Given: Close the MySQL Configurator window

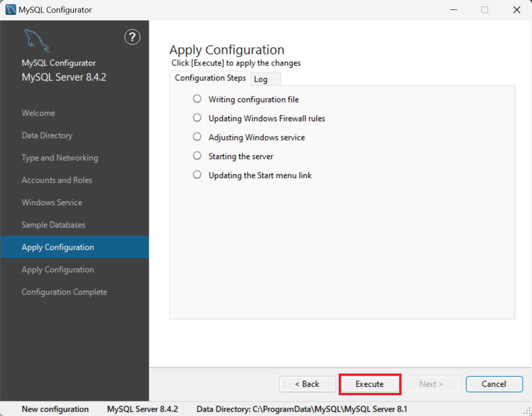Looking at the screenshot, I should coord(517,10).
